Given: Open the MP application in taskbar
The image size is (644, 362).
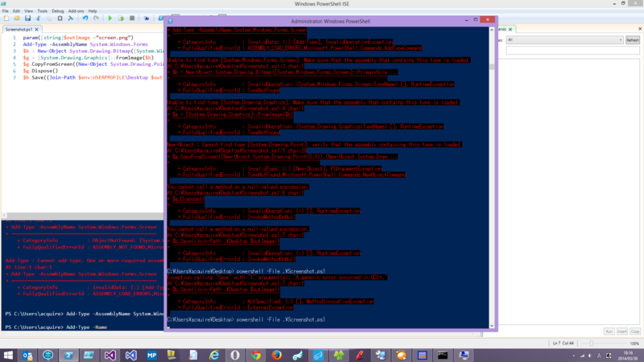Looking at the screenshot, I should [x=152, y=356].
